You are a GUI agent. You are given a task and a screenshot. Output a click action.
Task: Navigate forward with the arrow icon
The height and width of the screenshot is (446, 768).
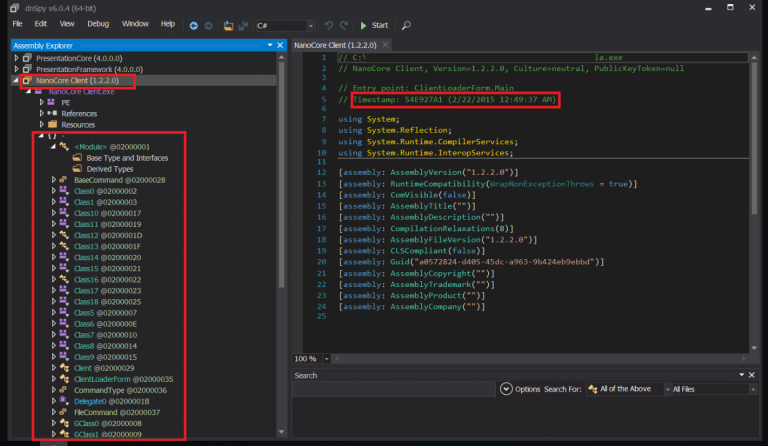point(209,25)
